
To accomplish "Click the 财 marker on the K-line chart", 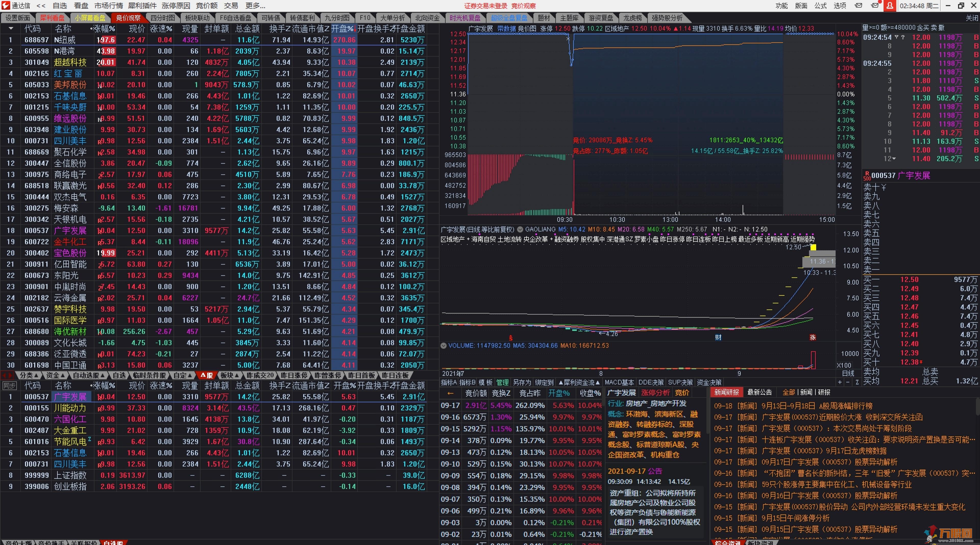I will click(x=718, y=337).
